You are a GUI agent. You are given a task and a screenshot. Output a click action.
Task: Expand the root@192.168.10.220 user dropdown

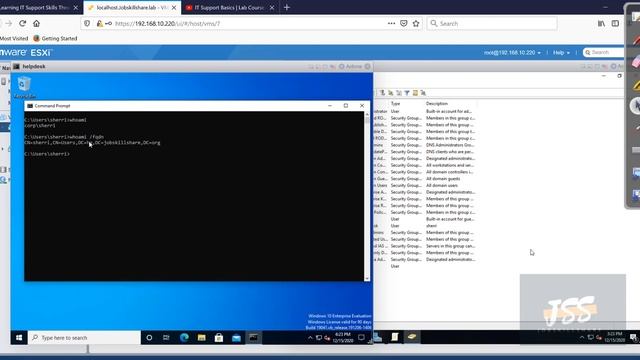(512, 53)
